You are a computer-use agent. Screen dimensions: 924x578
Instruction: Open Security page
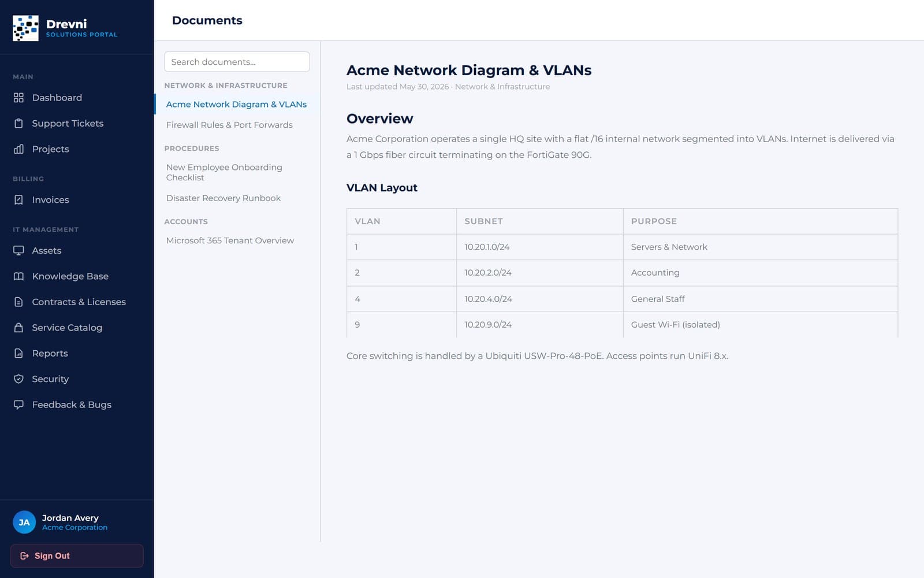(77, 379)
